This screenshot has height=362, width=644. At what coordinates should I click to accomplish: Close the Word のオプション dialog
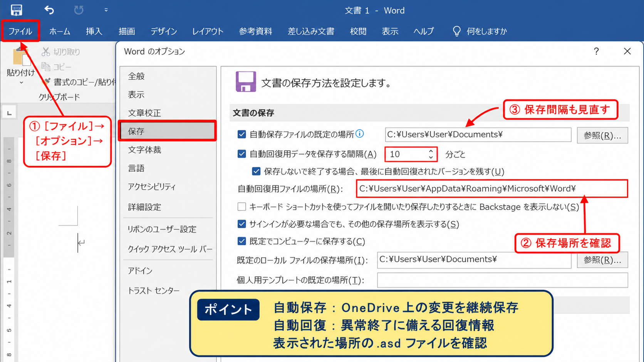pos(627,51)
